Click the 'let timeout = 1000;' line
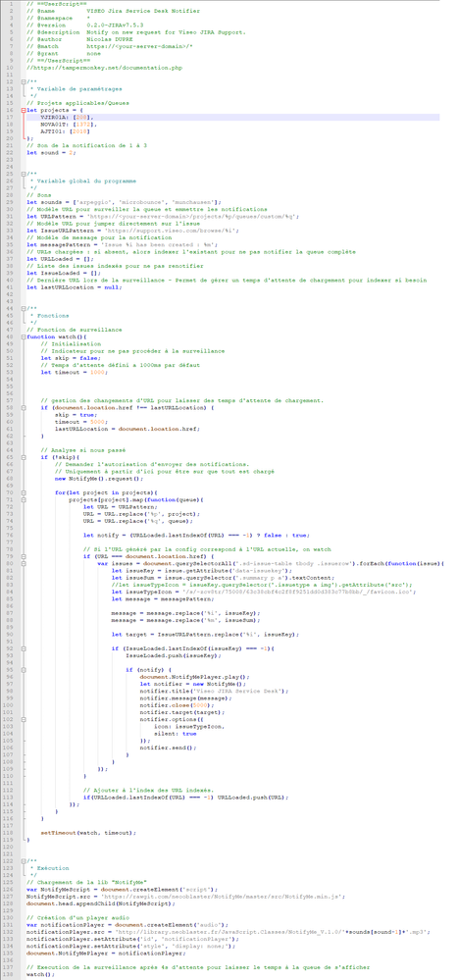Viewport: 458px width, 980px height. (x=74, y=373)
